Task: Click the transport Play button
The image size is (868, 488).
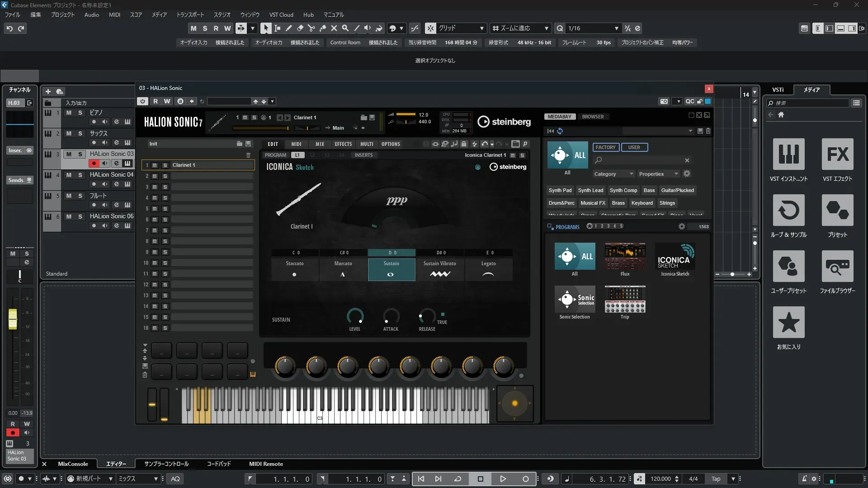Action: (x=503, y=479)
